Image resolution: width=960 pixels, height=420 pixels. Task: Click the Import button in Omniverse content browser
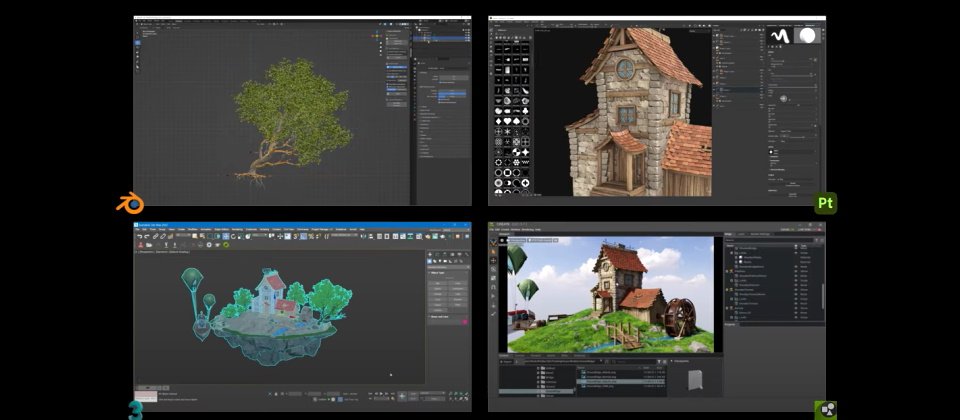point(506,362)
